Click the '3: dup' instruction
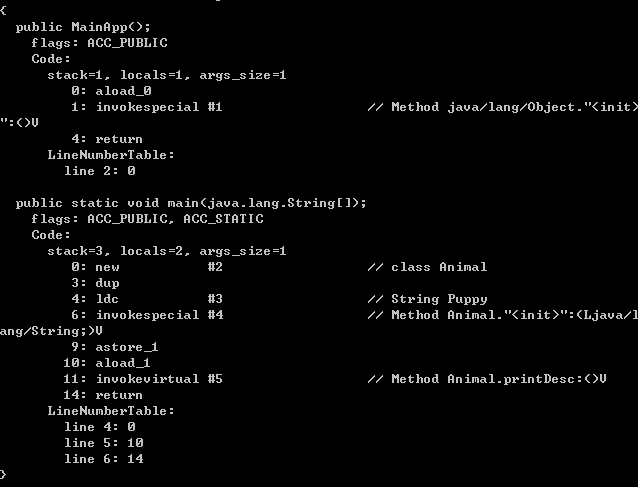The image size is (638, 487). coord(95,283)
